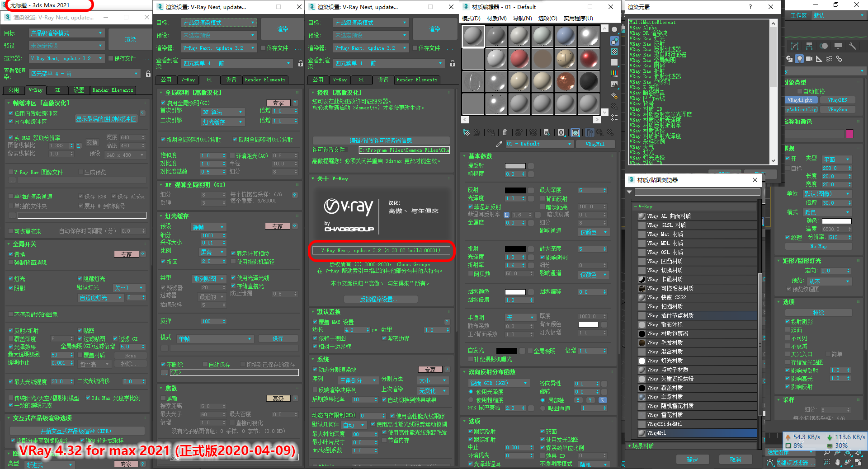Toggle 投射阴影 checkbox in light options
This screenshot has width=868, height=469.
(x=788, y=322)
